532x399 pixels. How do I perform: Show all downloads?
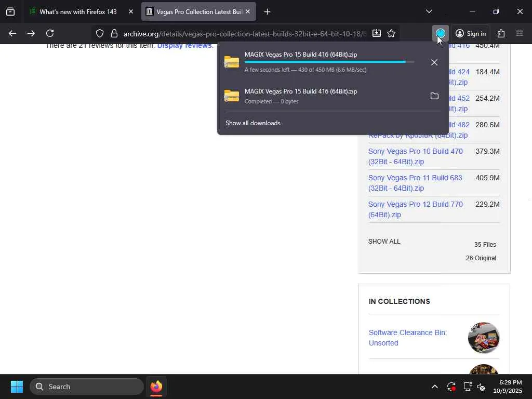tap(253, 123)
